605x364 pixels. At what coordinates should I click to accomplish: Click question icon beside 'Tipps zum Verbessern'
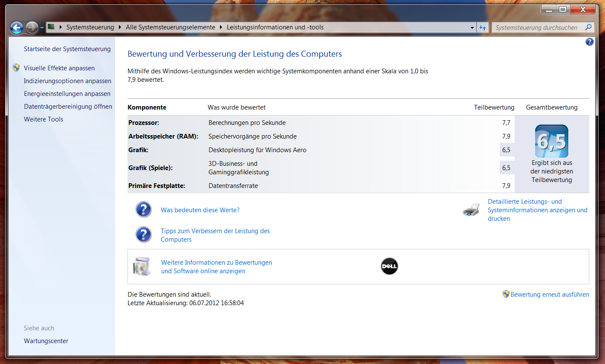144,235
